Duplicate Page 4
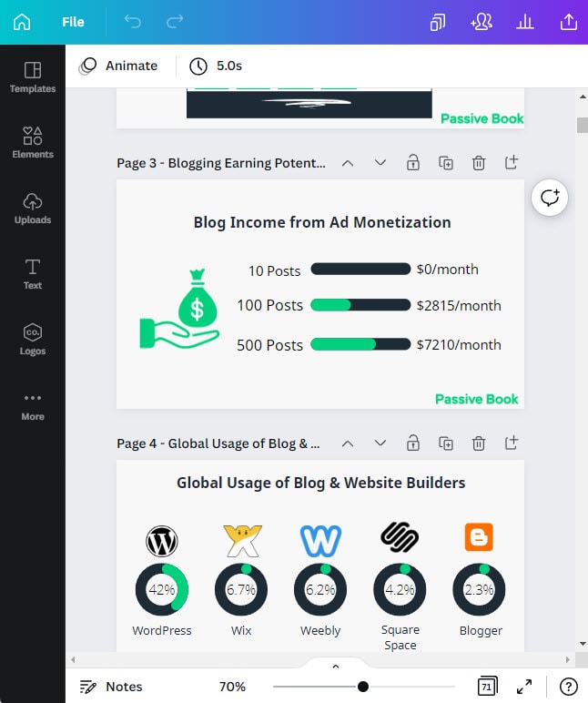 pyautogui.click(x=445, y=443)
